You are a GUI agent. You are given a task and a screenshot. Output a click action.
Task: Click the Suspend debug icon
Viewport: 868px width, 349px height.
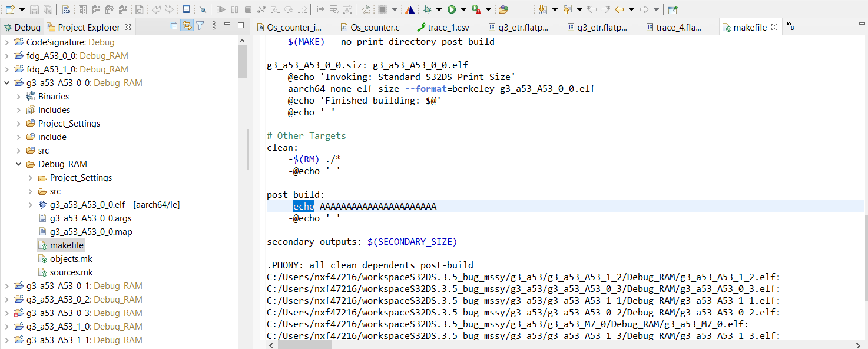click(x=234, y=9)
